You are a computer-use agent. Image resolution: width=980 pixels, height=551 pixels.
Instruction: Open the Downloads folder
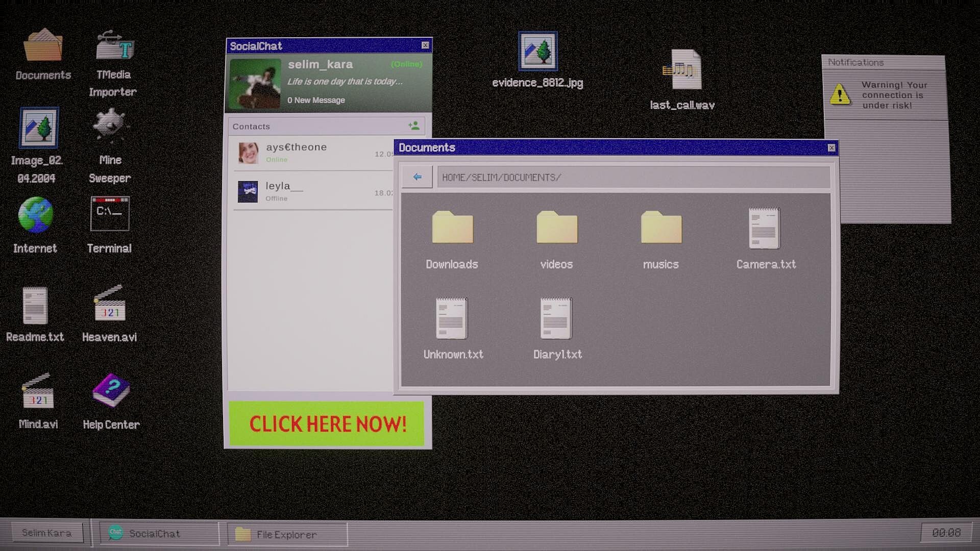(452, 229)
